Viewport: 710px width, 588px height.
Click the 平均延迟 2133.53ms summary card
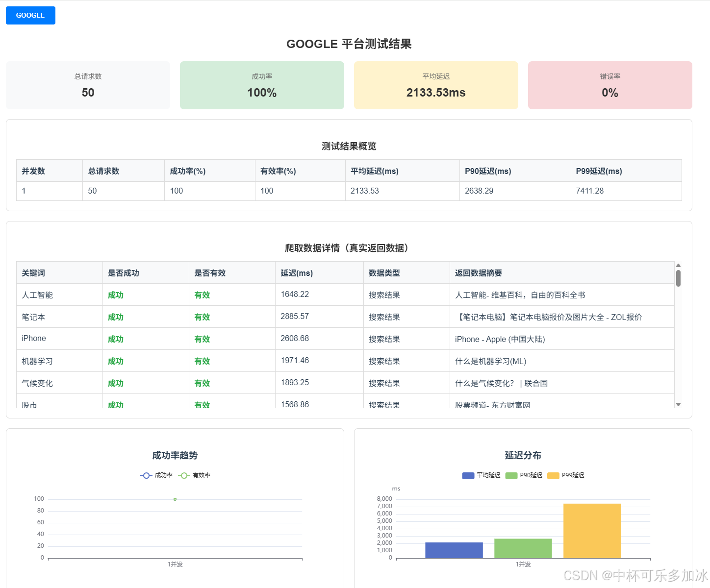point(436,85)
